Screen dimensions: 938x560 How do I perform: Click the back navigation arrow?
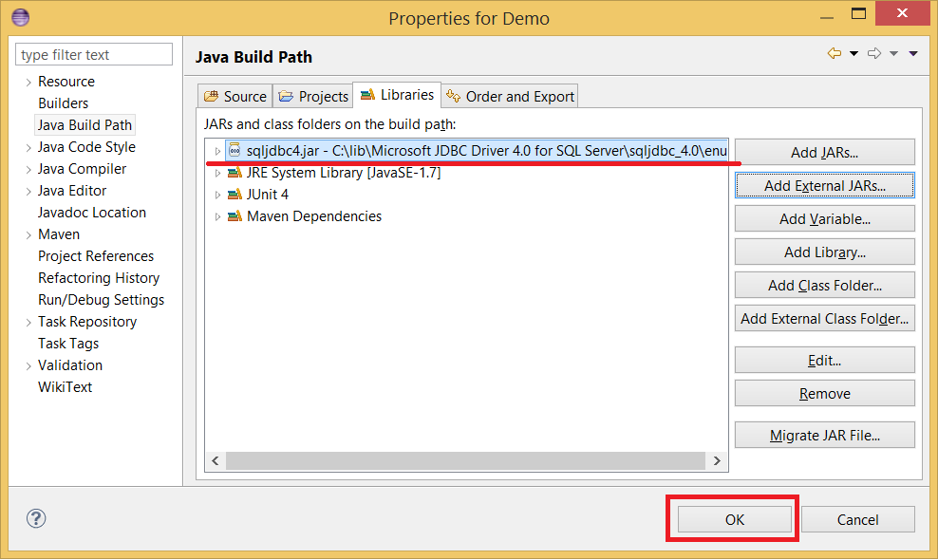click(834, 54)
